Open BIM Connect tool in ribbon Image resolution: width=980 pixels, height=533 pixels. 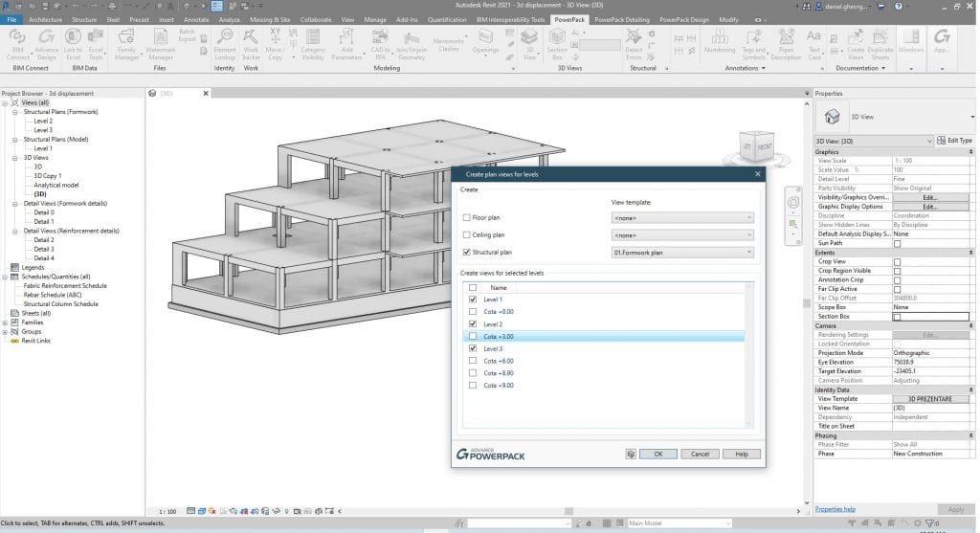(17, 44)
